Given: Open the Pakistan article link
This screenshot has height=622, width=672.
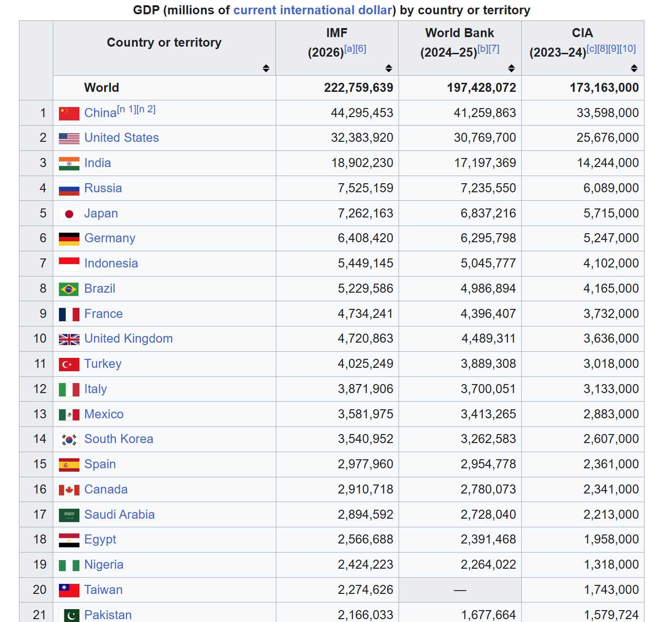Looking at the screenshot, I should coord(108,615).
